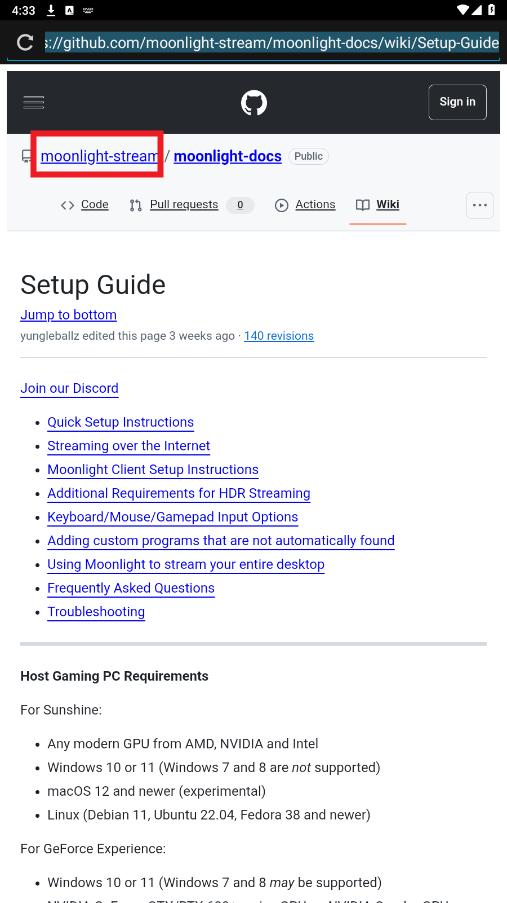
Task: Switch to the Actions tab
Action: pyautogui.click(x=315, y=204)
